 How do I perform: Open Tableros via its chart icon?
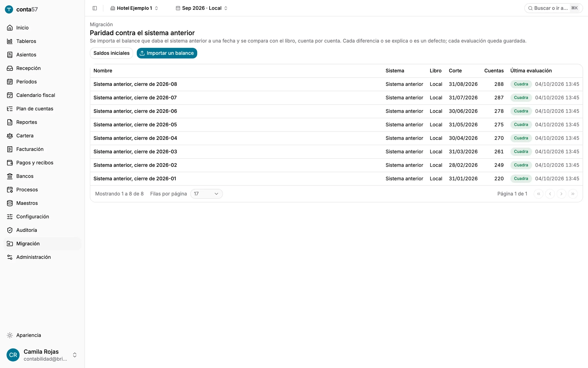[10, 41]
